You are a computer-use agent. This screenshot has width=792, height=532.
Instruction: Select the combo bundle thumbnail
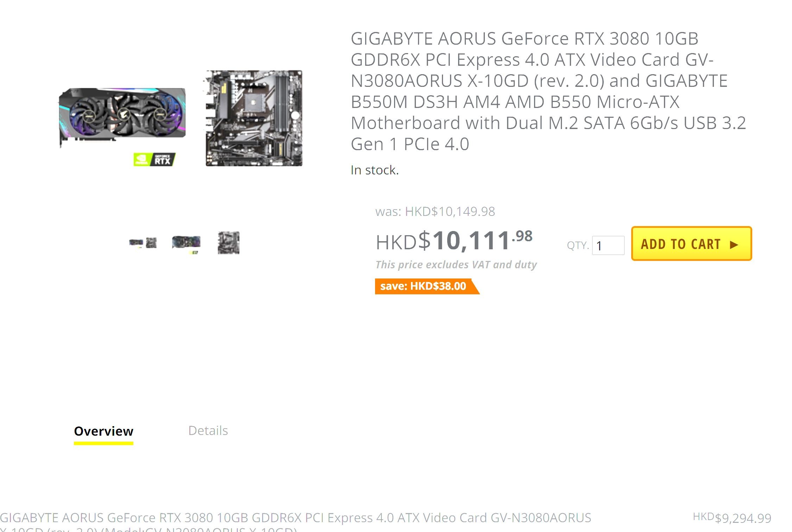click(x=143, y=243)
